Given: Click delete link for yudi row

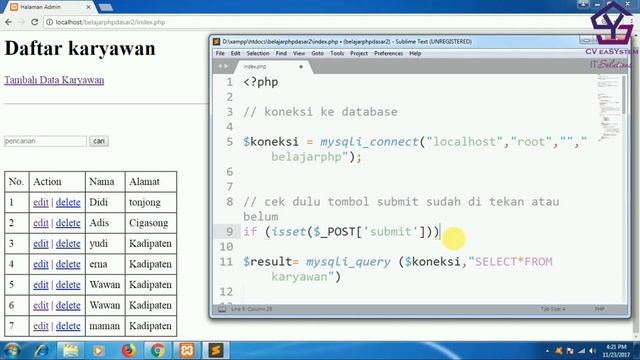Looking at the screenshot, I should coord(68,244).
